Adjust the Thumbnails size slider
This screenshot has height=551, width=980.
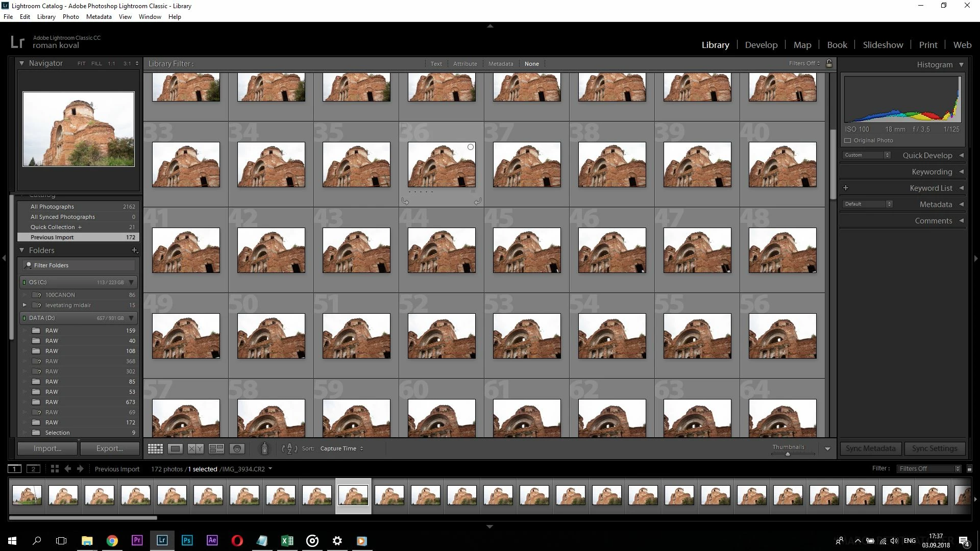click(x=788, y=454)
